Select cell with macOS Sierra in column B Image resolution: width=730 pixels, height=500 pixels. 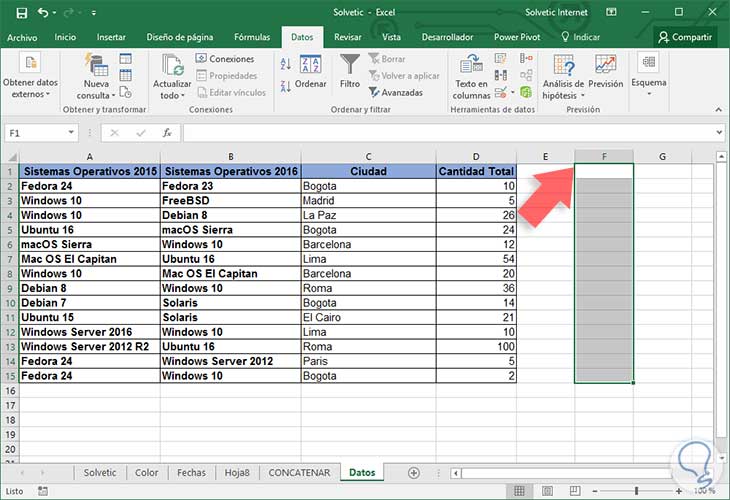coord(230,230)
